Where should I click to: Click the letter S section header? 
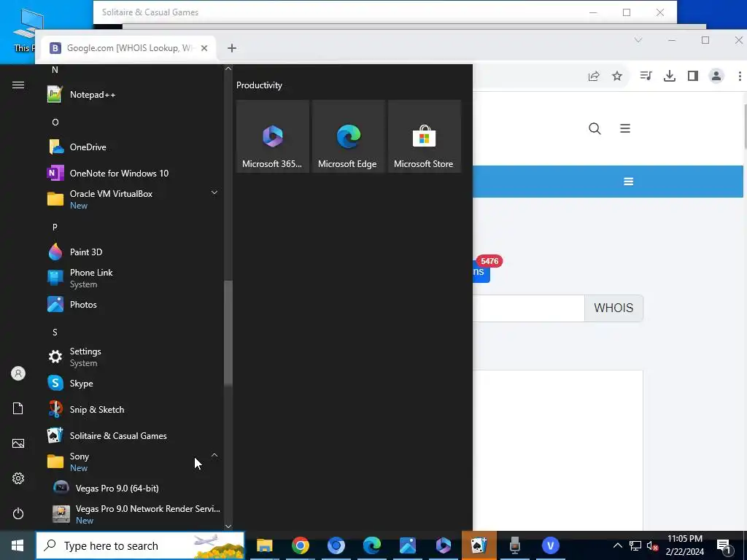55,332
